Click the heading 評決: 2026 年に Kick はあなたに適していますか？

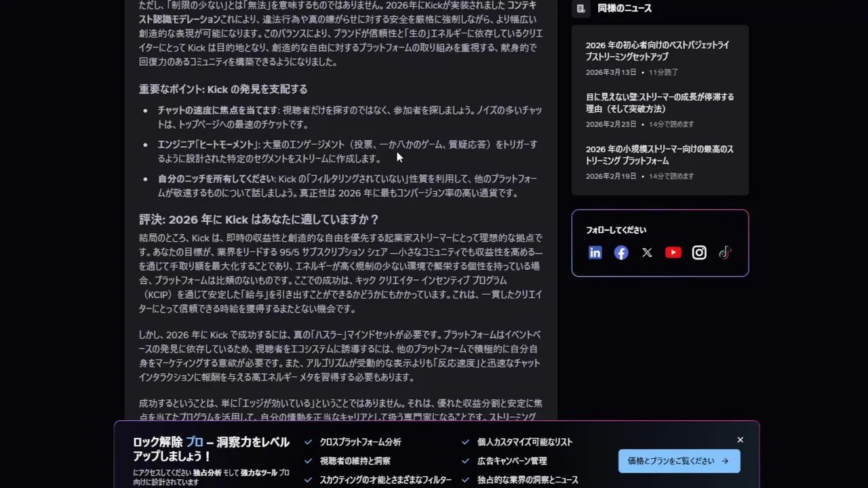coord(259,220)
